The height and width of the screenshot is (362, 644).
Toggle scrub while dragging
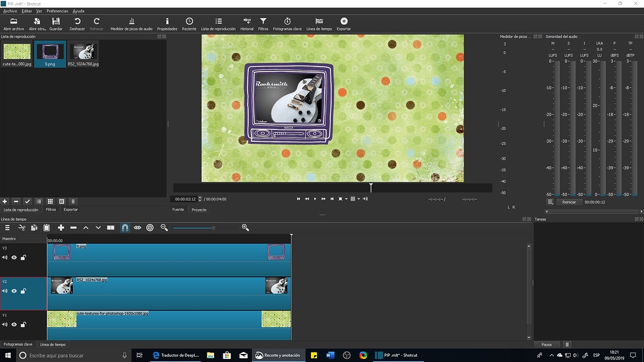pyautogui.click(x=138, y=228)
